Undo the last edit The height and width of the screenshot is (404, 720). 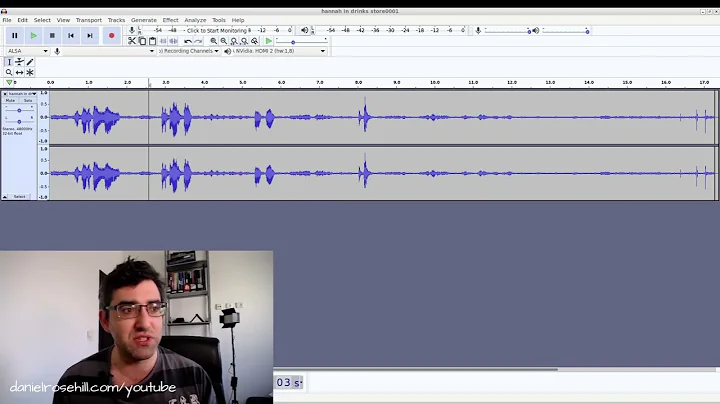(188, 41)
